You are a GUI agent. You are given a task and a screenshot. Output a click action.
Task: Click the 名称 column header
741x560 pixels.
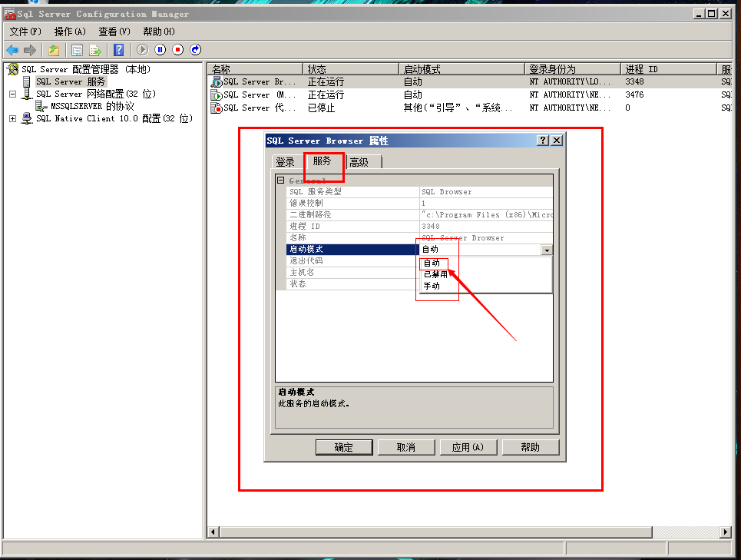coord(255,69)
